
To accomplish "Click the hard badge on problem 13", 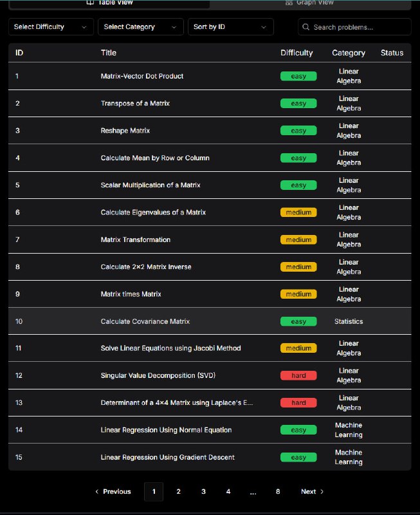I will tap(298, 403).
